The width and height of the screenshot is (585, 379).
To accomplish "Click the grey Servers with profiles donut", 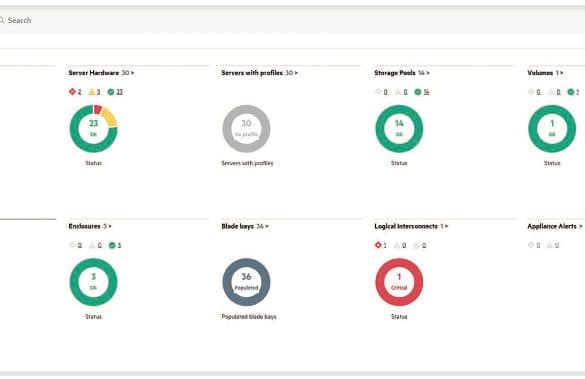I will (246, 129).
